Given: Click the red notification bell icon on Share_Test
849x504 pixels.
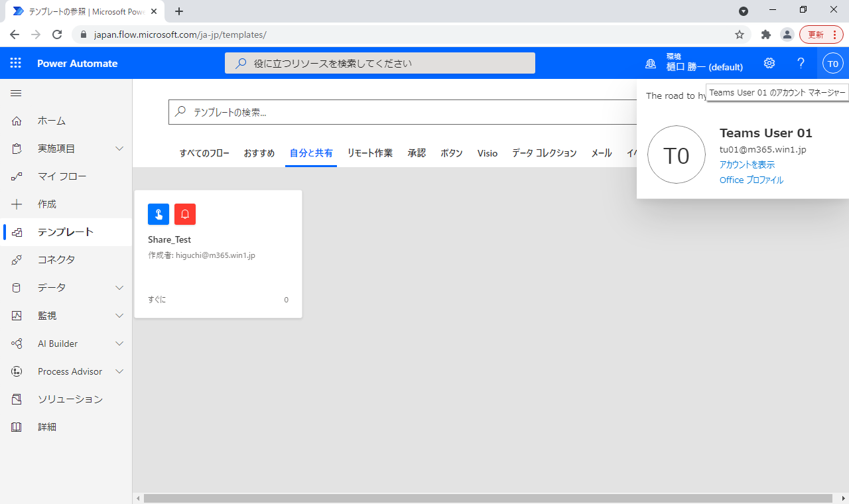Looking at the screenshot, I should coord(185,214).
